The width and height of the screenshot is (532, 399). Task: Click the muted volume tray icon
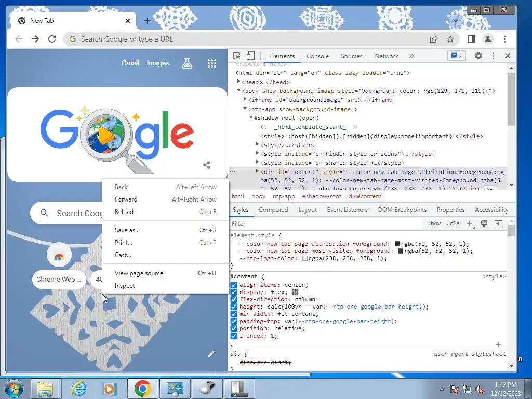coord(480,390)
